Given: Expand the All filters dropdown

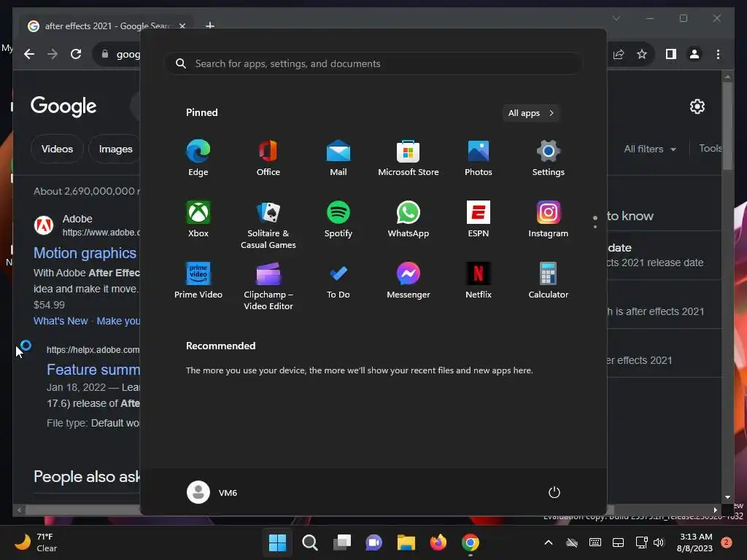Looking at the screenshot, I should [x=650, y=149].
